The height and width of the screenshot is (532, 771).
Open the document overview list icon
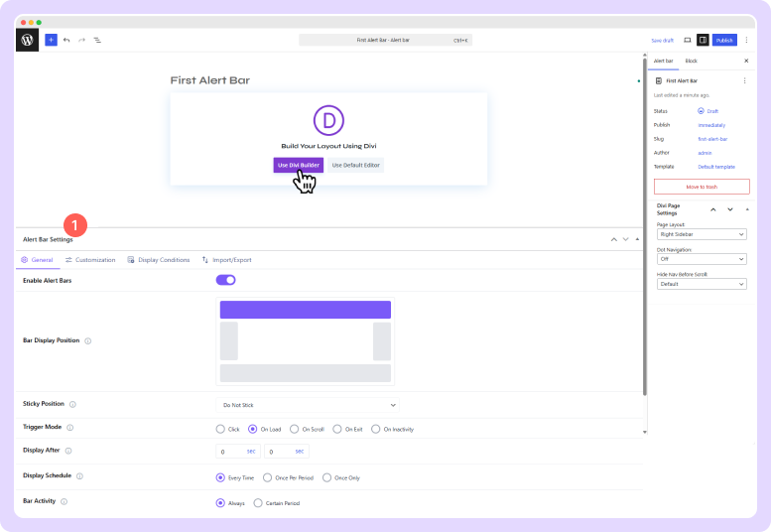(x=97, y=40)
